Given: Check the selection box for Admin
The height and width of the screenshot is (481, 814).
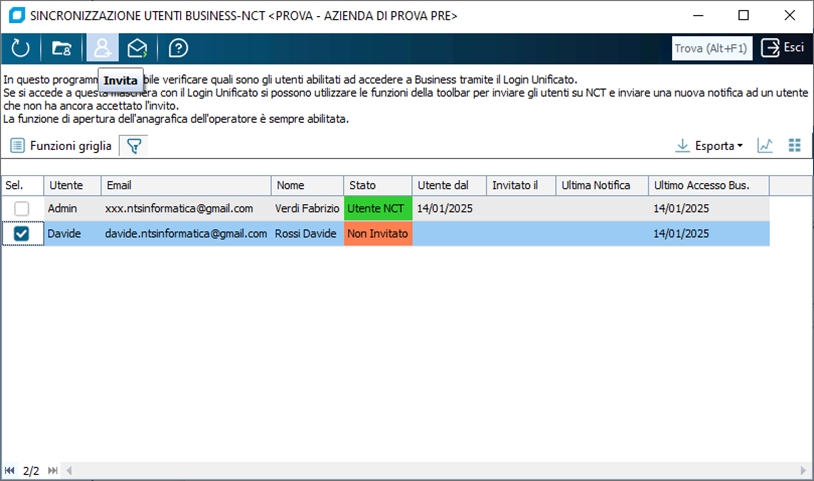Looking at the screenshot, I should click(x=21, y=209).
